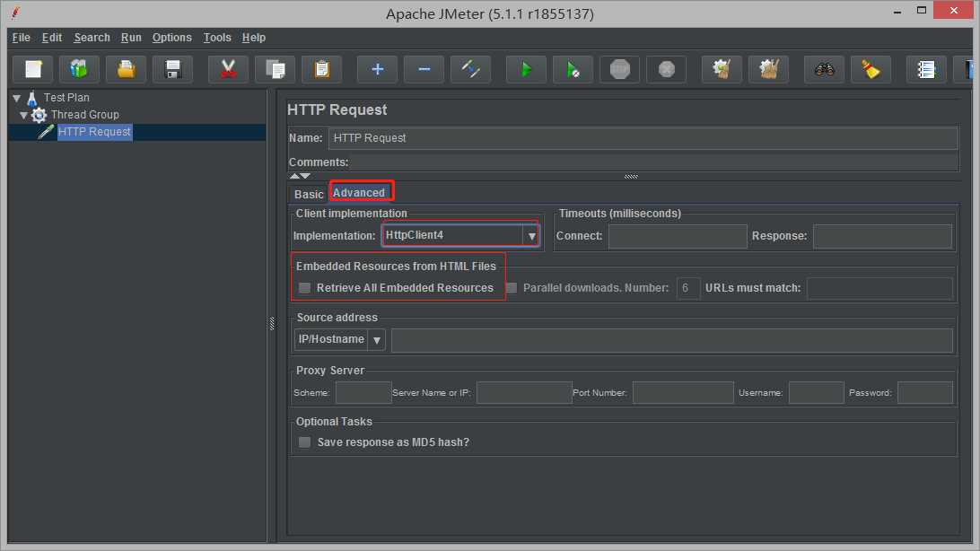This screenshot has height=551, width=980.
Task: Click the Paste clipboard icon
Action: point(322,69)
